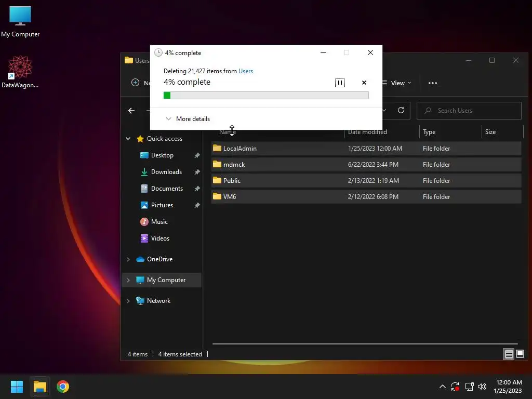Expand the OneDrive tree node
Image resolution: width=532 pixels, height=399 pixels.
tap(128, 259)
